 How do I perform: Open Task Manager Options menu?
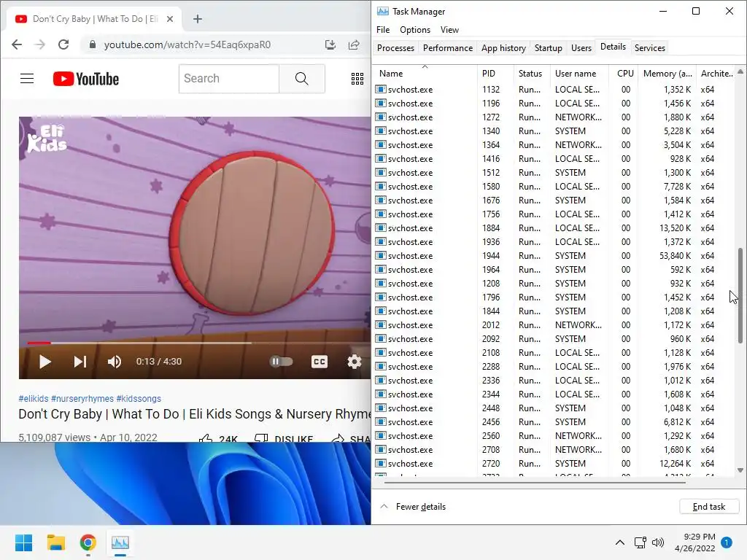(415, 29)
